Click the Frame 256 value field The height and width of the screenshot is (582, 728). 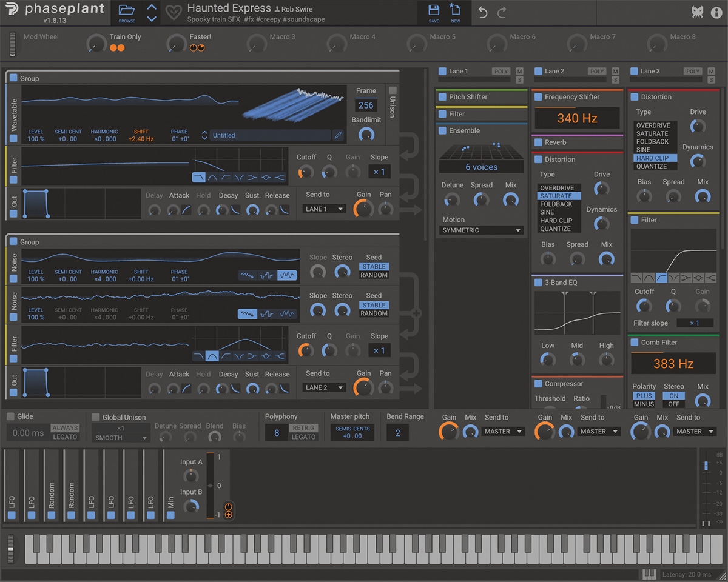(366, 105)
